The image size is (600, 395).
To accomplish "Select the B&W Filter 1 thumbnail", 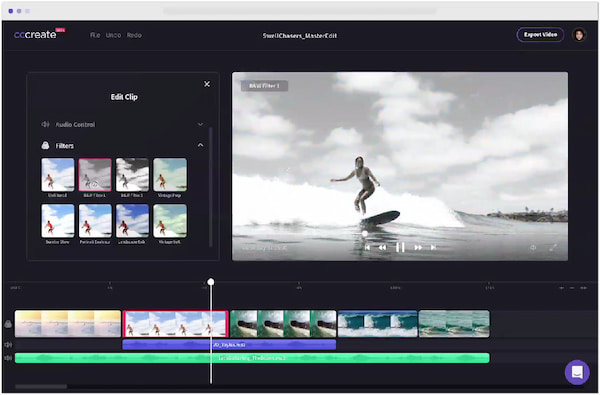I will coord(95,175).
